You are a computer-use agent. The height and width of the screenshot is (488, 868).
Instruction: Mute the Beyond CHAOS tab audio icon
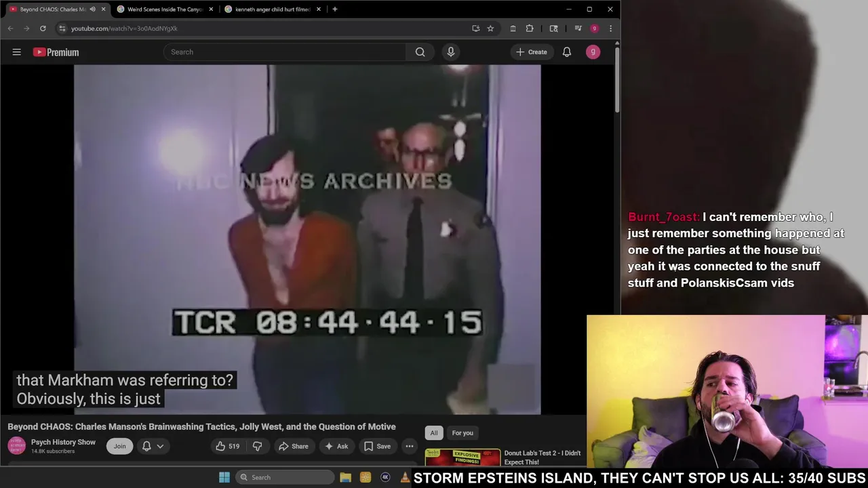click(93, 9)
